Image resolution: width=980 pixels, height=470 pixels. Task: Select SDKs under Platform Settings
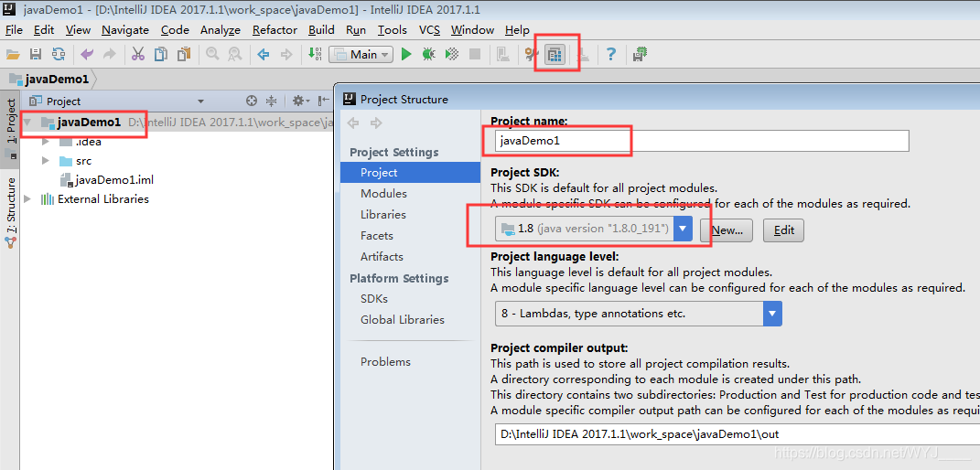click(373, 298)
